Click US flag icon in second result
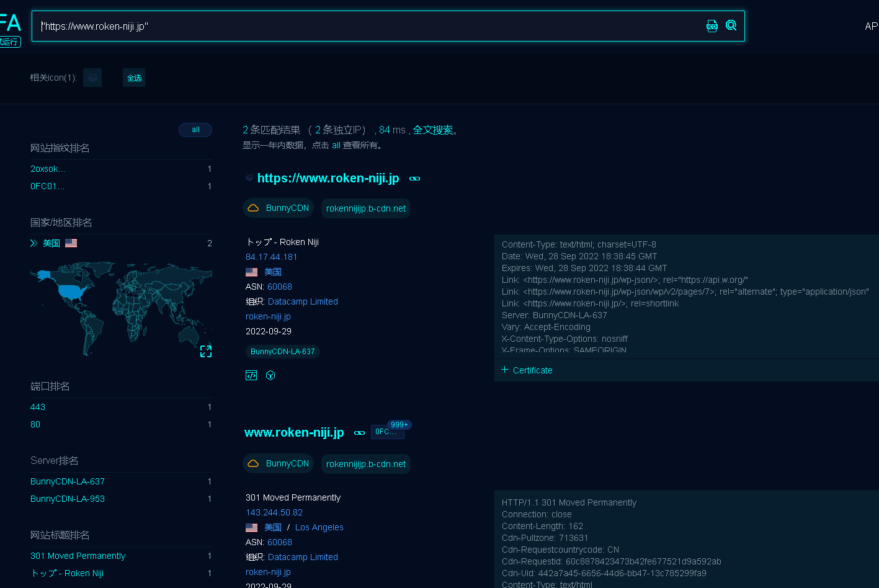This screenshot has width=879, height=588. 251,527
